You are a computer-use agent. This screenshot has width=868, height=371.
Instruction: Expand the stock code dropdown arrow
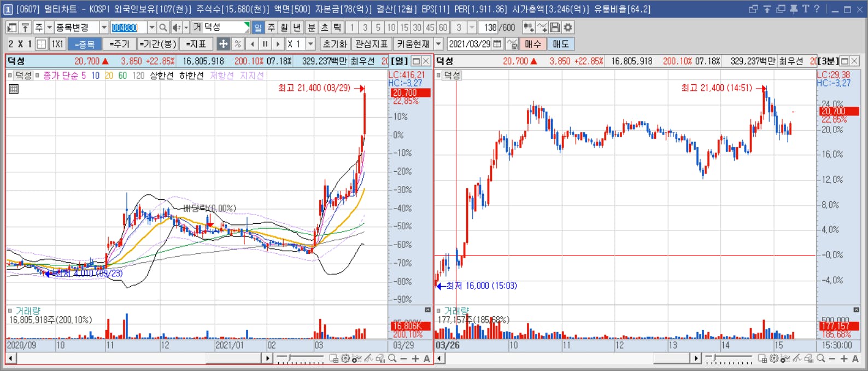pyautogui.click(x=151, y=27)
